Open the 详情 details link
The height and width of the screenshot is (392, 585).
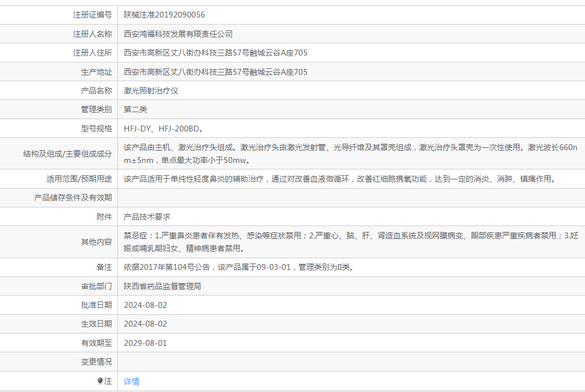[x=131, y=381]
